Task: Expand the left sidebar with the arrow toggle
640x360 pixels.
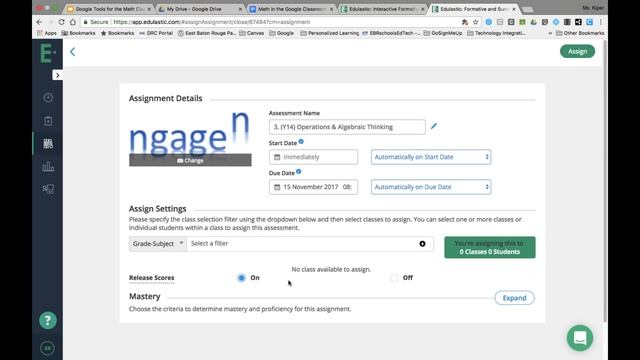Action: (x=58, y=75)
